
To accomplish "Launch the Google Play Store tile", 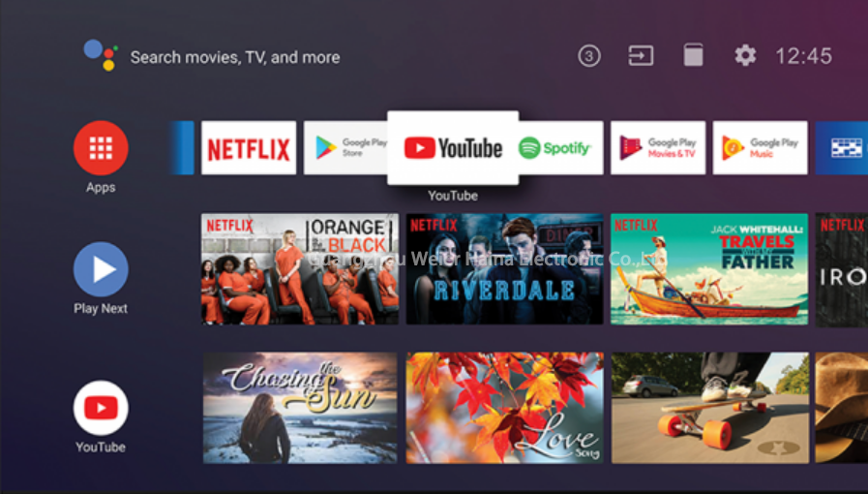I will point(345,148).
